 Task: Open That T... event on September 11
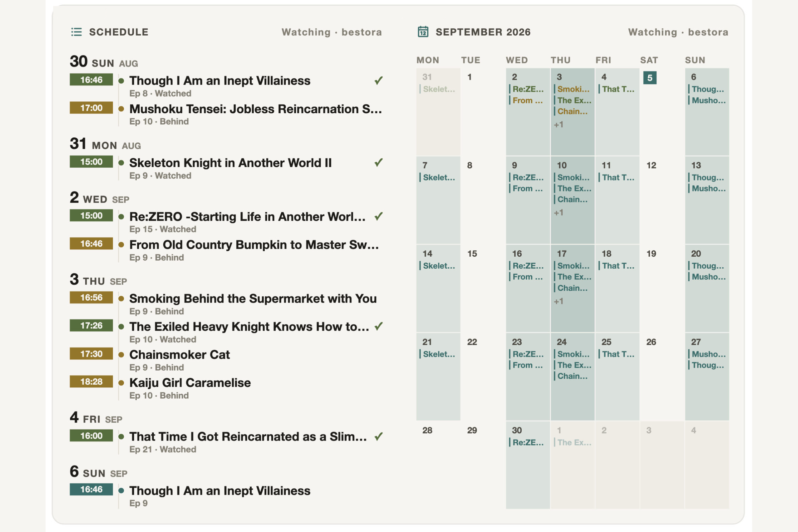click(x=617, y=178)
